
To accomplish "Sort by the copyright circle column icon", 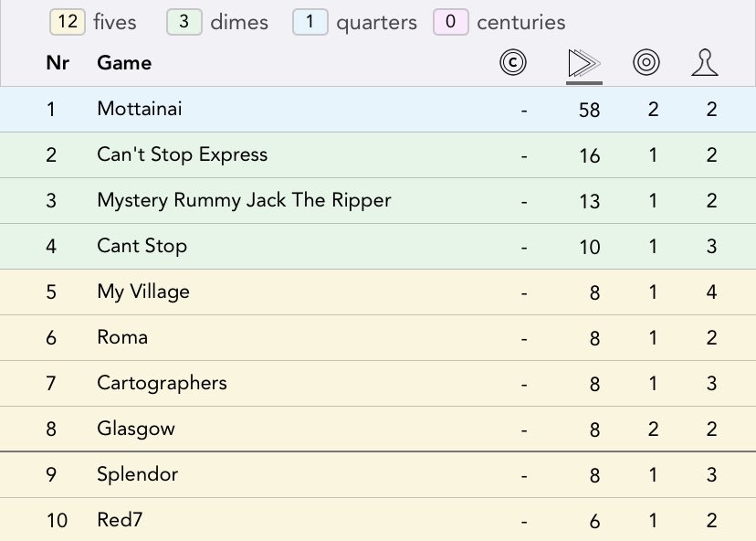I will (x=512, y=63).
